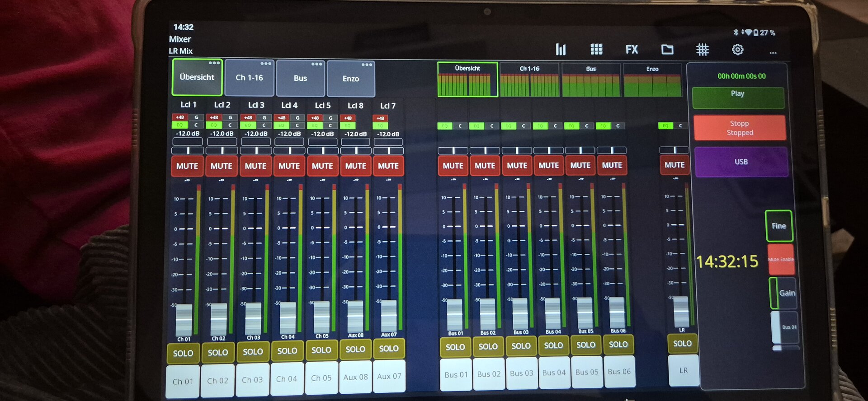Select the Bus meter overview thumbnail
Image resolution: width=868 pixels, height=401 pixels.
(x=591, y=80)
